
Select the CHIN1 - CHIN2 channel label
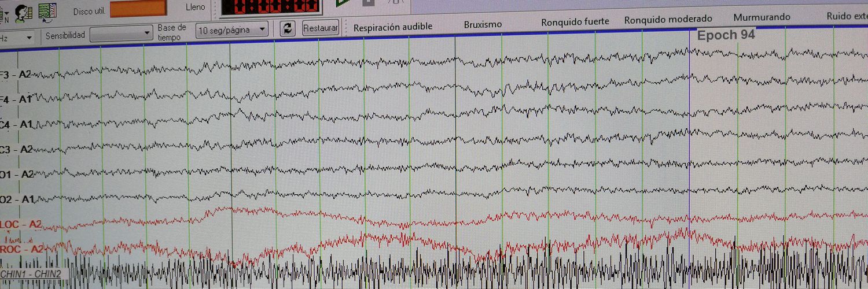point(31,274)
